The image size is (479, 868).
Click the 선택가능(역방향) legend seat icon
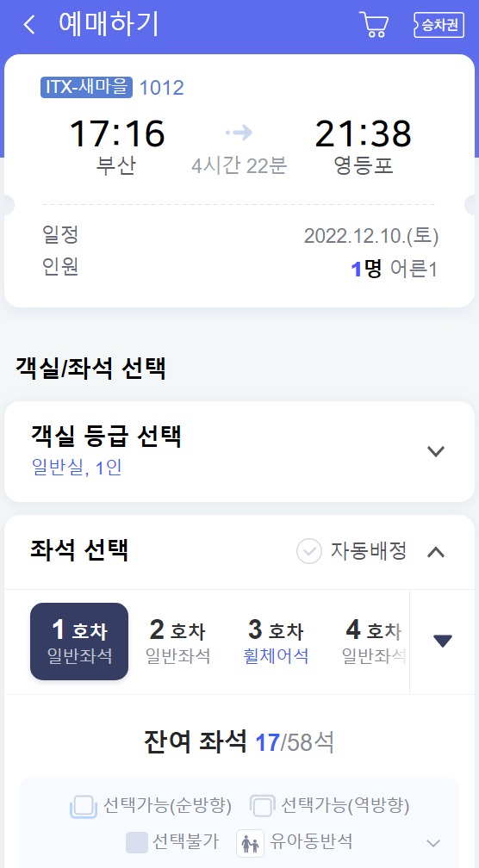(262, 806)
